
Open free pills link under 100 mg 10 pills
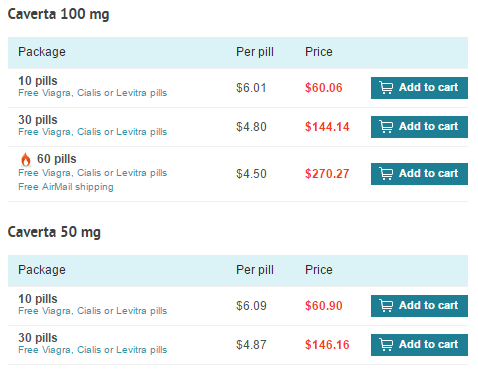coord(93,93)
